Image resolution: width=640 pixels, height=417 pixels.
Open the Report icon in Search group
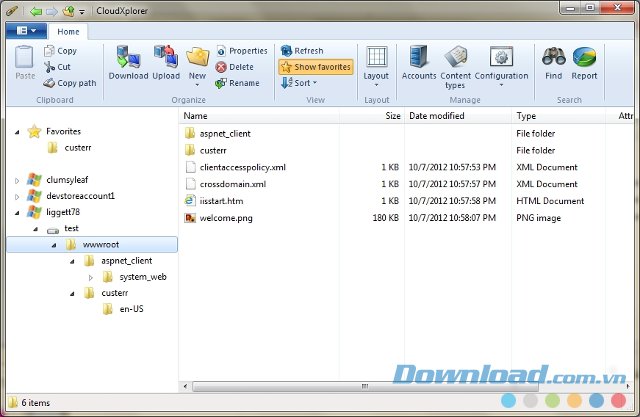[x=584, y=62]
